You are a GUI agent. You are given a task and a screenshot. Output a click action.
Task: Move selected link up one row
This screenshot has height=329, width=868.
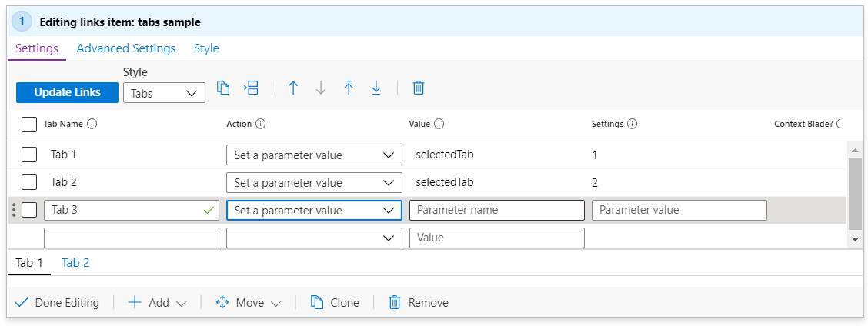coord(293,88)
